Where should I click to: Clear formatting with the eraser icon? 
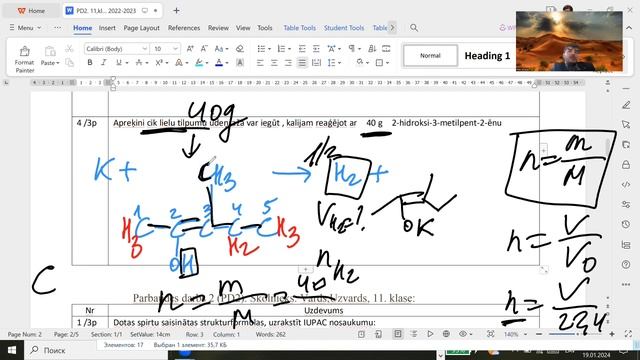pyautogui.click(x=240, y=49)
